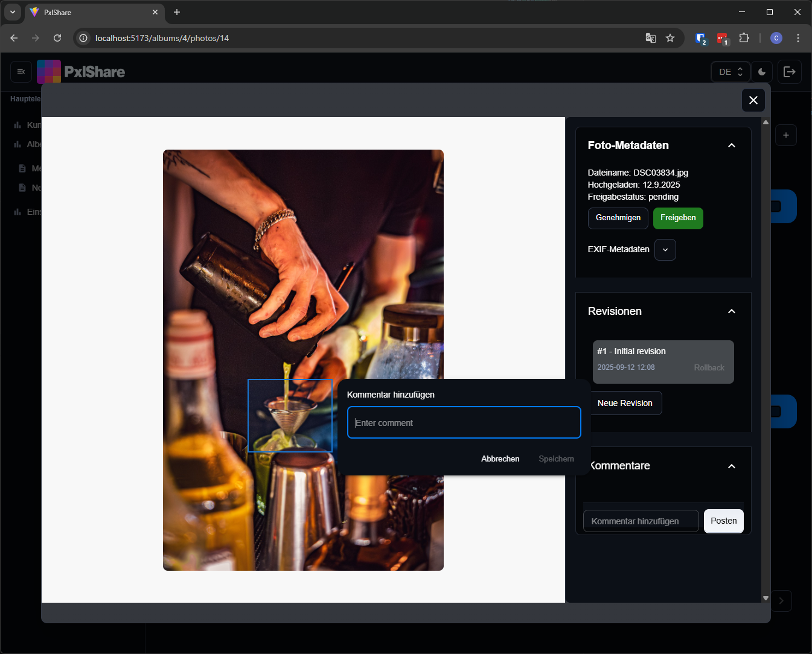Focus the Enter comment text field
The height and width of the screenshot is (654, 812).
pyautogui.click(x=464, y=423)
